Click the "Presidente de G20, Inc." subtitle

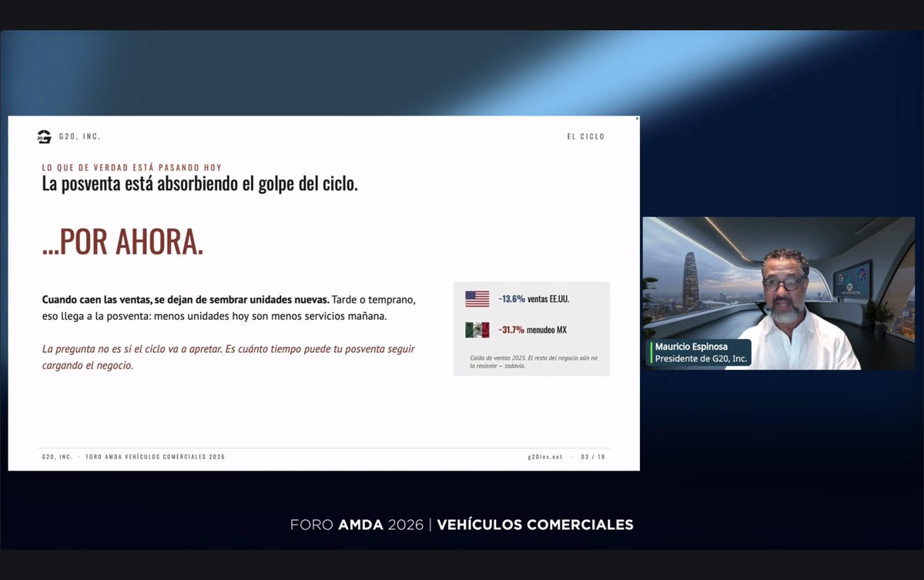point(701,359)
